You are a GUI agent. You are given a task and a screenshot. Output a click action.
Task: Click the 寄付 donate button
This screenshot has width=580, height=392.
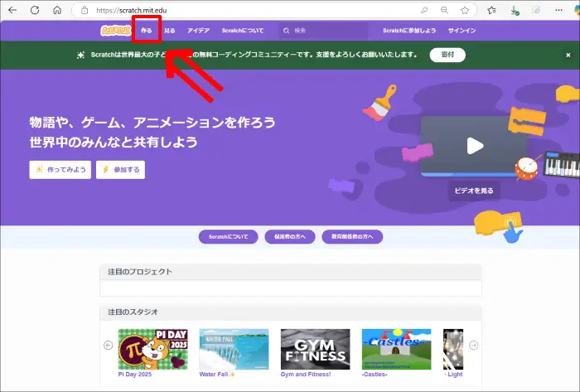(447, 55)
